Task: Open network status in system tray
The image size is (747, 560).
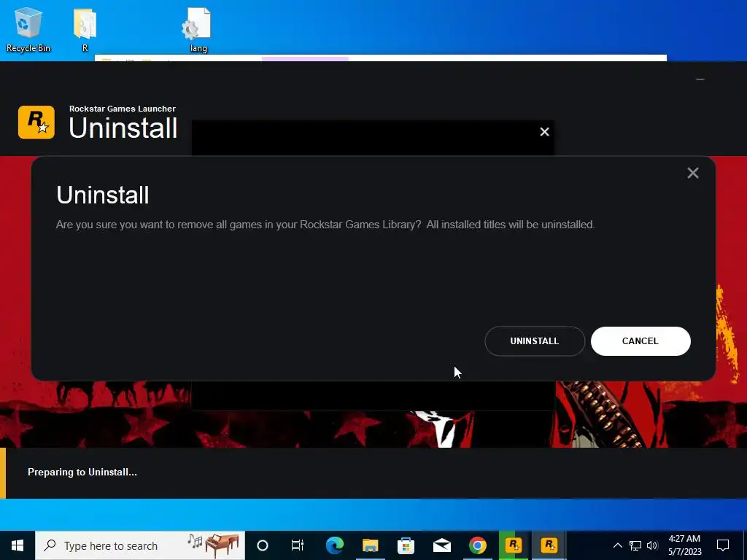Action: [x=635, y=545]
